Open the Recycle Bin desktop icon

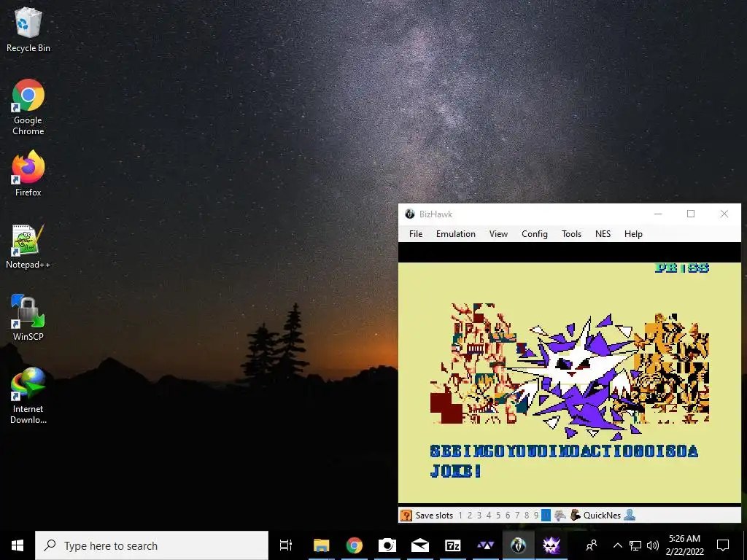[28, 30]
